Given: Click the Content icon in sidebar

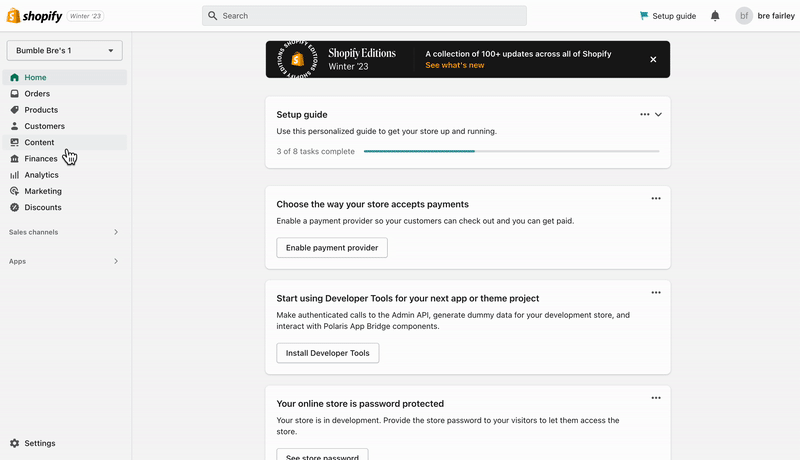Looking at the screenshot, I should coord(14,142).
